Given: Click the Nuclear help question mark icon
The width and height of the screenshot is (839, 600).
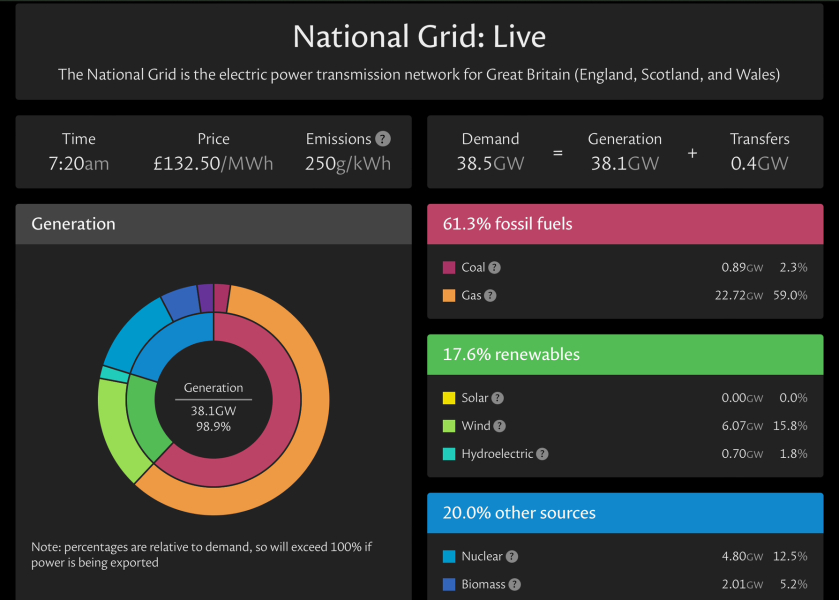Looking at the screenshot, I should [x=512, y=557].
